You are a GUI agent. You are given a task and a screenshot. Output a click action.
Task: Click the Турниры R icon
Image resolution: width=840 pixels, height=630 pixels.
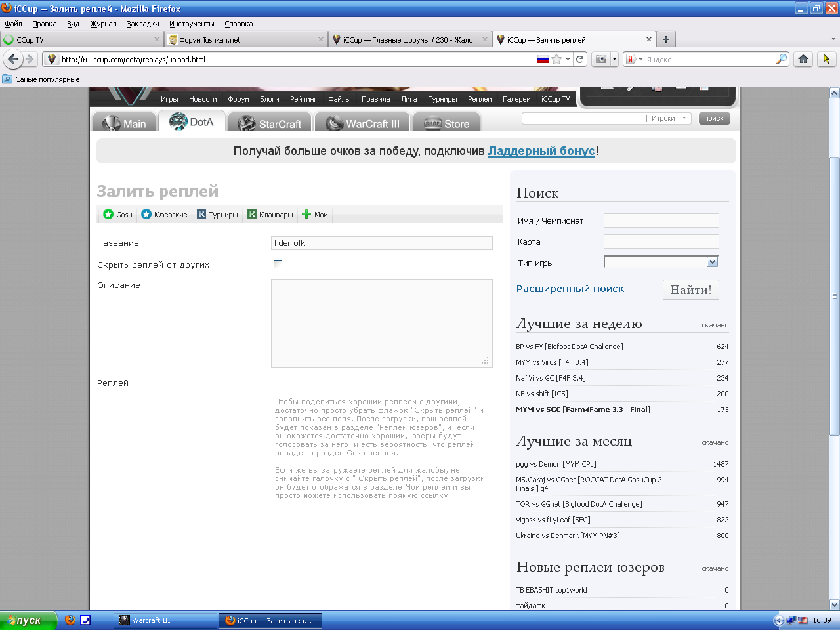[201, 214]
